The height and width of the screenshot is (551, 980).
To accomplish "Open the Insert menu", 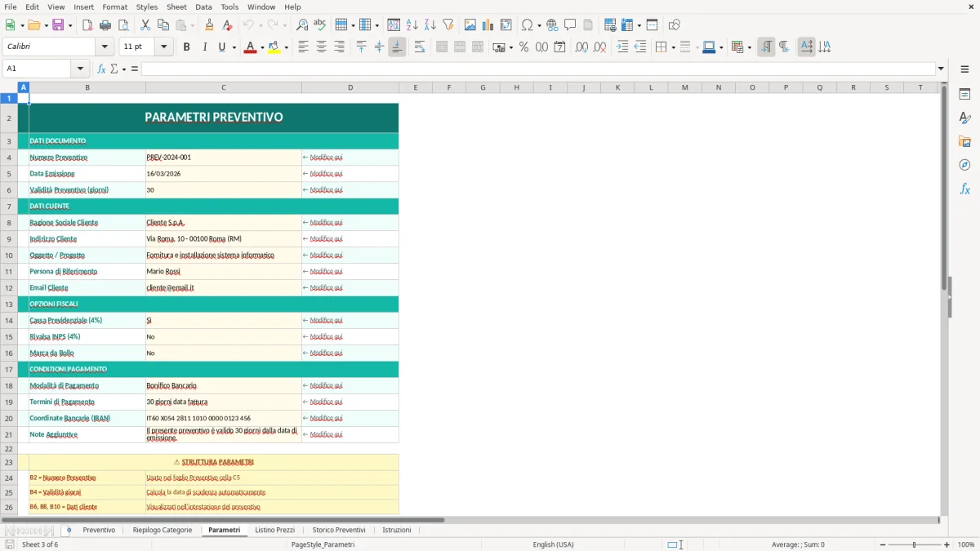I will pyautogui.click(x=84, y=7).
